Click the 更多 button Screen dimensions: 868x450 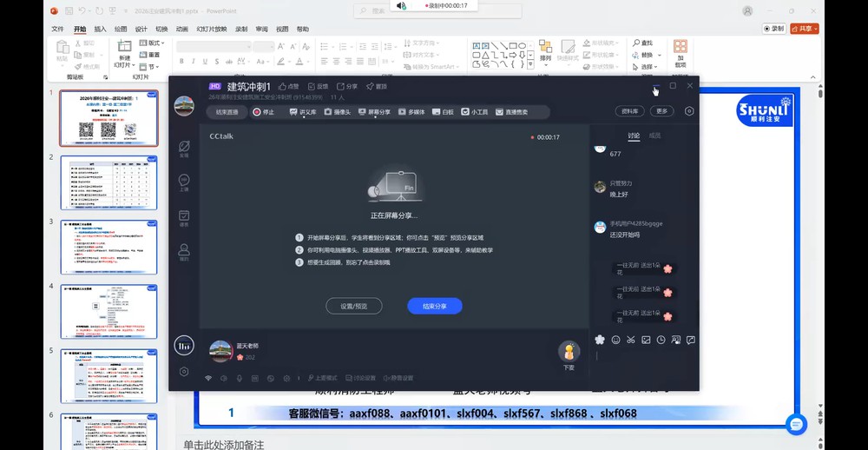point(661,111)
